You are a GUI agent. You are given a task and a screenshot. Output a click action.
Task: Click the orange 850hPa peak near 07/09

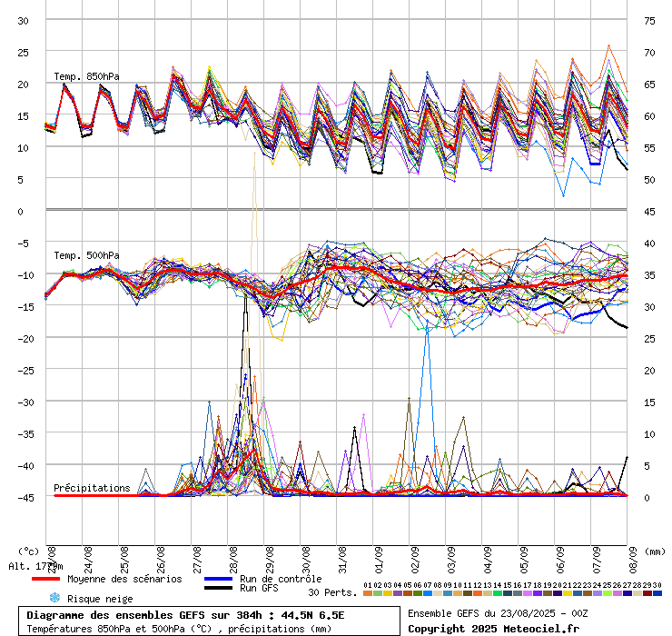(x=608, y=45)
